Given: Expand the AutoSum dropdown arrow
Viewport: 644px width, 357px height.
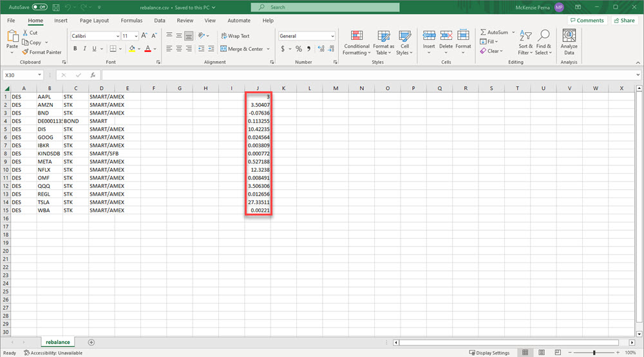Looking at the screenshot, I should tap(513, 32).
